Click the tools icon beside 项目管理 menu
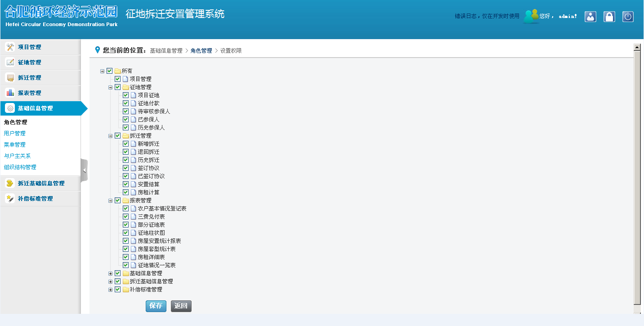 click(x=10, y=47)
